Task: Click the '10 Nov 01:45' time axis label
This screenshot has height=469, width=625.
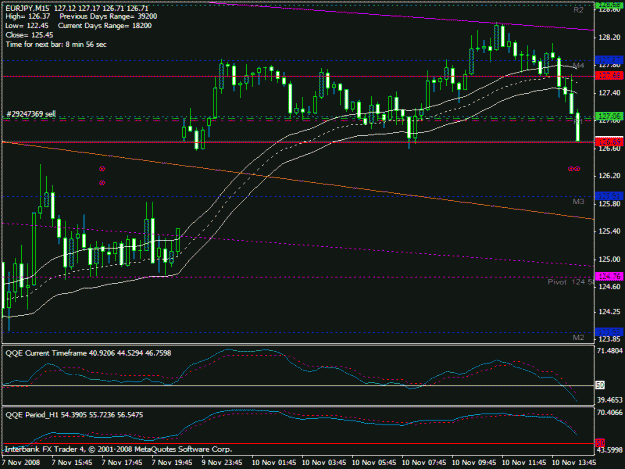Action: pos(274,463)
